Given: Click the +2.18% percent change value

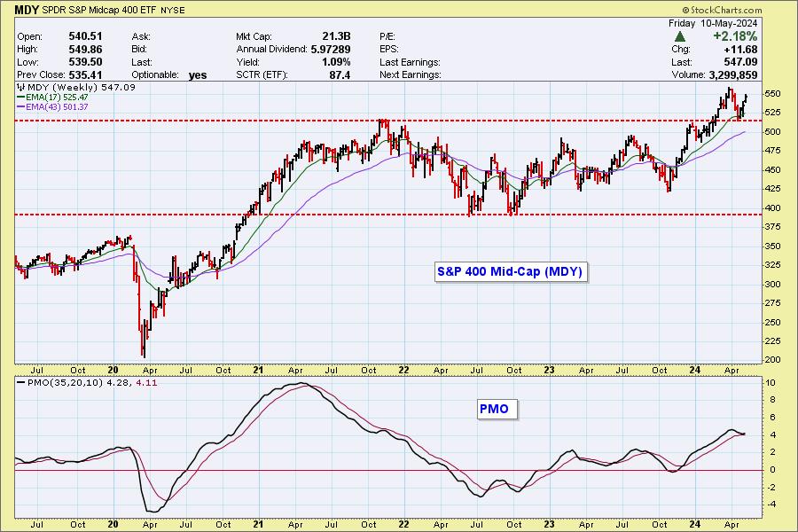Looking at the screenshot, I should point(735,36).
